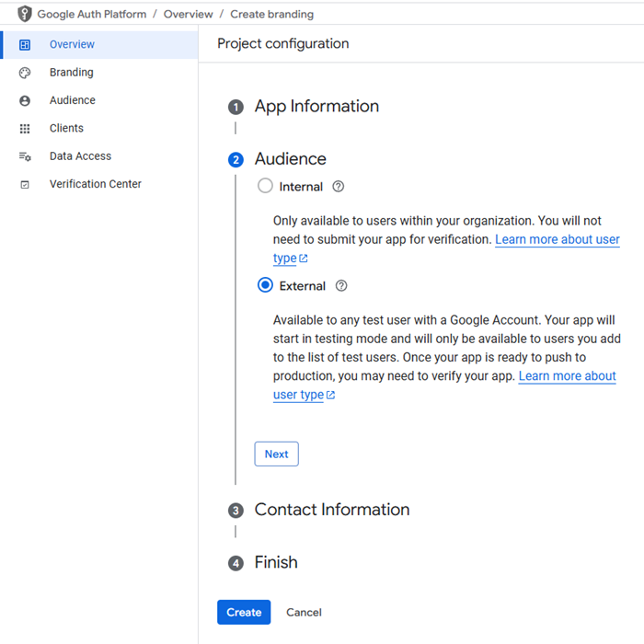Click the Branding palette icon

(25, 73)
